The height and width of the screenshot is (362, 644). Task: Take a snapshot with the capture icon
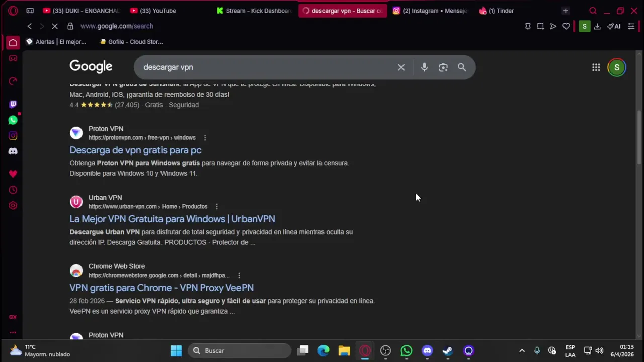coord(540,26)
